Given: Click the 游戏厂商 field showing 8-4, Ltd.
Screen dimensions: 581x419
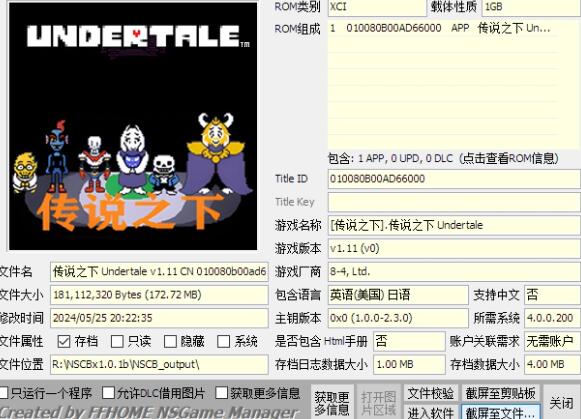Looking at the screenshot, I should (x=454, y=272).
